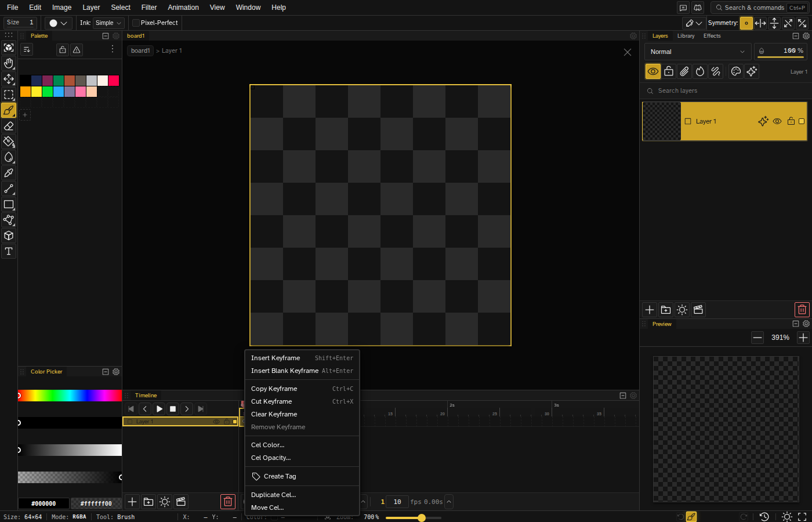Select the Text tool
This screenshot has height=522, width=812.
9,251
